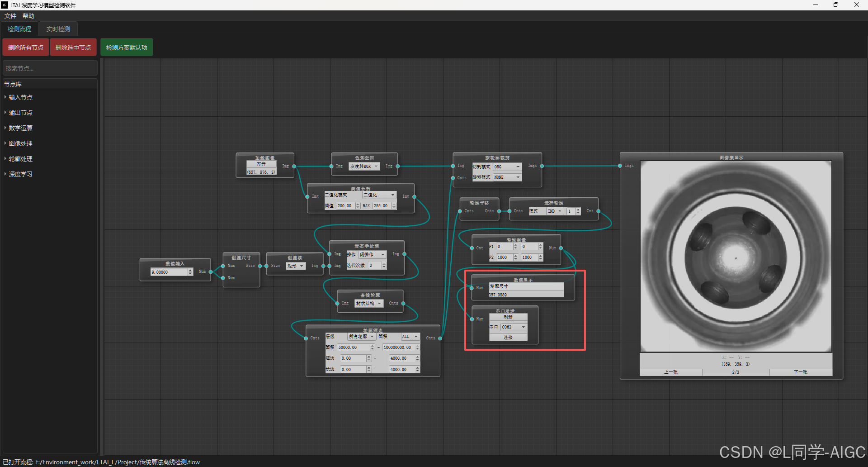Viewport: 868px width, 467px height.
Task: Open the 灰度转BGR color space dropdown
Action: (x=364, y=167)
